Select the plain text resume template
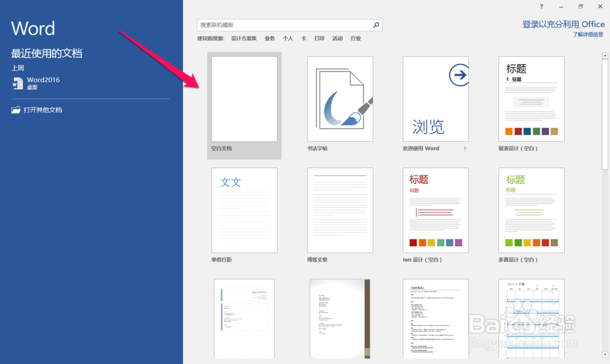 click(436, 318)
